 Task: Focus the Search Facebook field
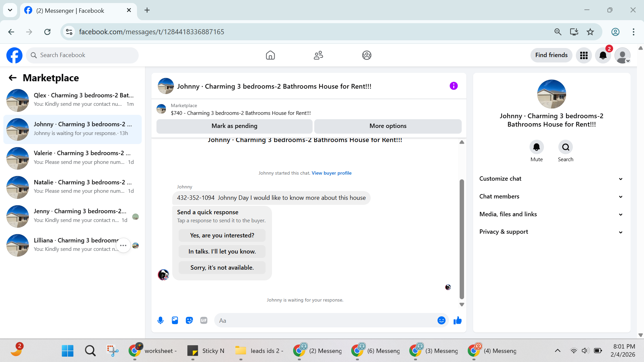click(82, 55)
